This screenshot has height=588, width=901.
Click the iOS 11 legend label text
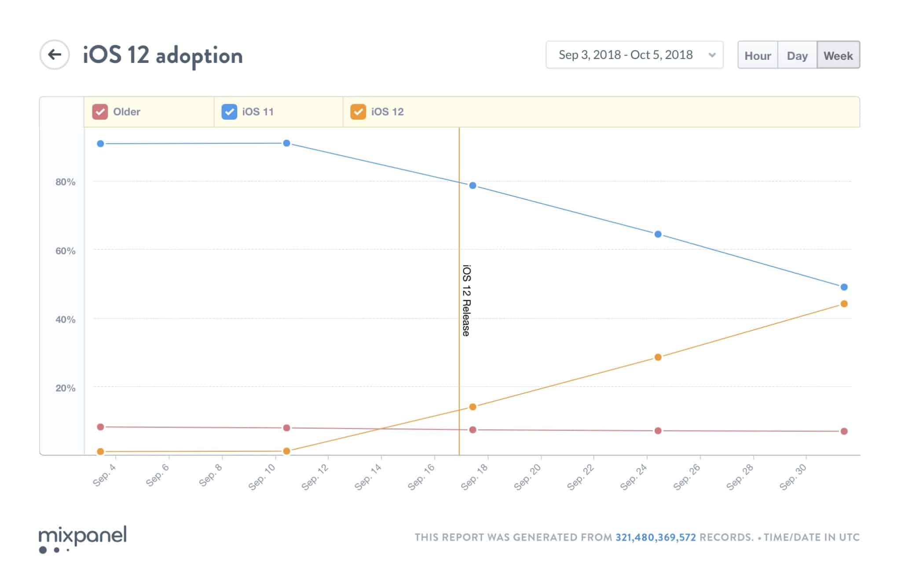[258, 112]
